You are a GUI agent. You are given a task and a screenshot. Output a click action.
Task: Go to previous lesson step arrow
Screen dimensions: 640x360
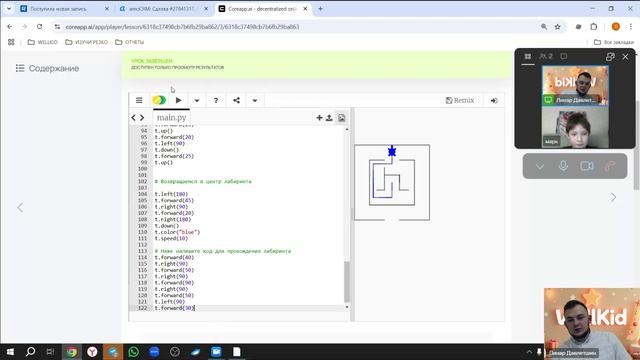coord(20,208)
